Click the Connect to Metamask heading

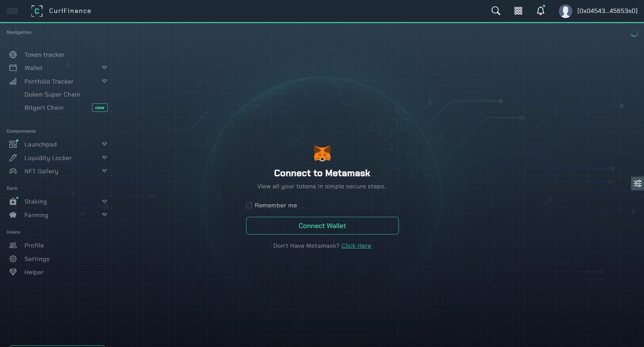coord(322,173)
